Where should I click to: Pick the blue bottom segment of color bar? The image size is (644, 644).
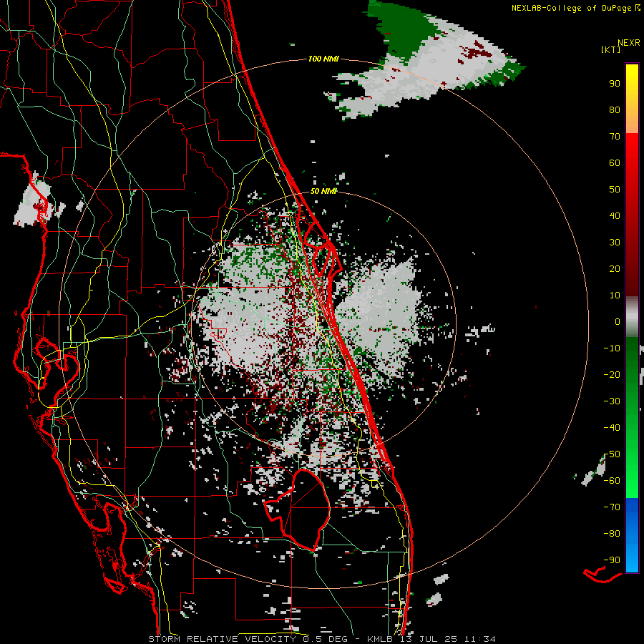click(x=632, y=535)
